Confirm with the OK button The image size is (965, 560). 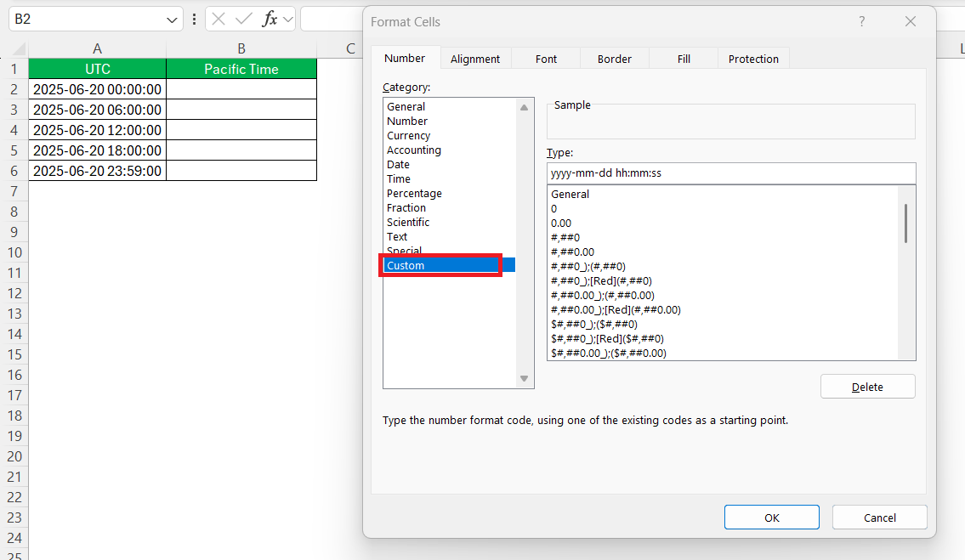coord(772,518)
